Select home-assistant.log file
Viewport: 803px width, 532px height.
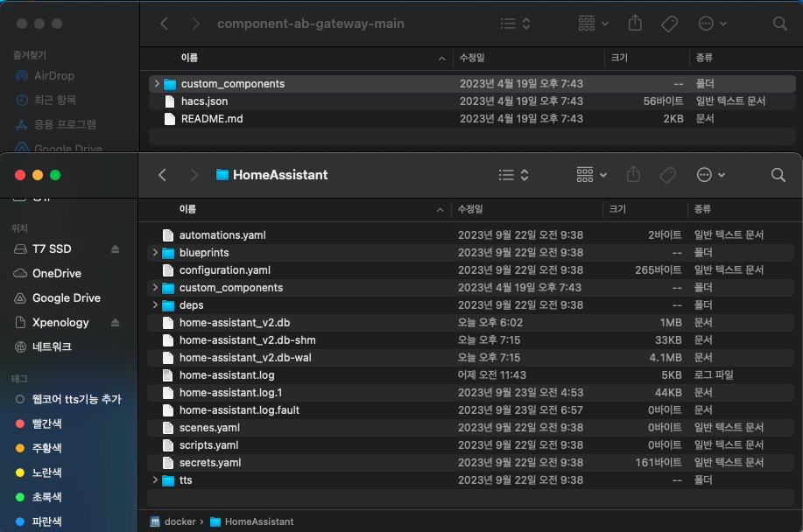pyautogui.click(x=469, y=375)
